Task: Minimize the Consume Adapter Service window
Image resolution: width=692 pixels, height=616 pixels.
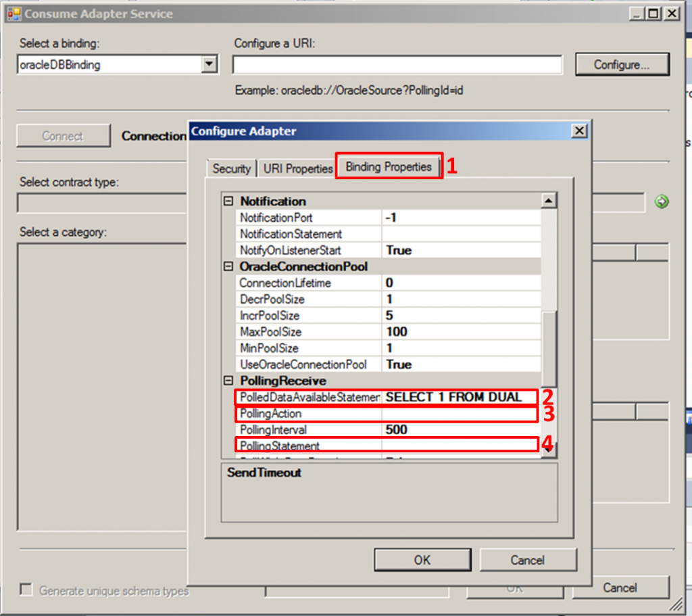Action: click(635, 14)
